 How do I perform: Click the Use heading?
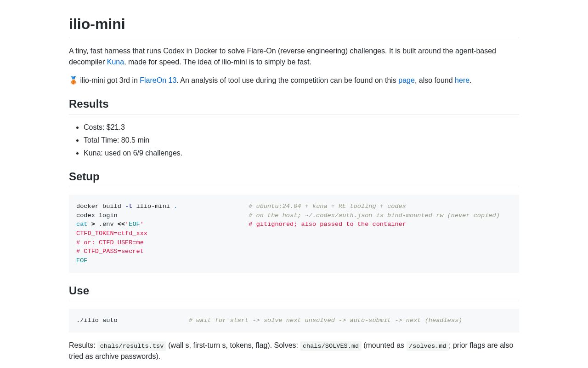tap(79, 291)
